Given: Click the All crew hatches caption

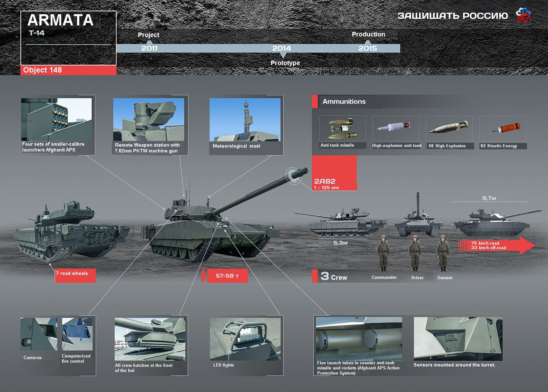Looking at the screenshot, I should (x=144, y=368).
